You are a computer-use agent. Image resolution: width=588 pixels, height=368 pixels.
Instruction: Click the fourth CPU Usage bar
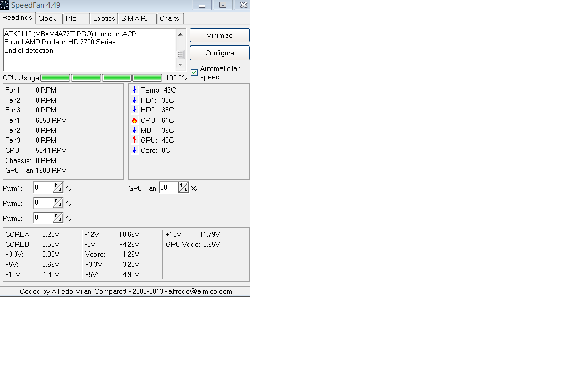pyautogui.click(x=148, y=78)
